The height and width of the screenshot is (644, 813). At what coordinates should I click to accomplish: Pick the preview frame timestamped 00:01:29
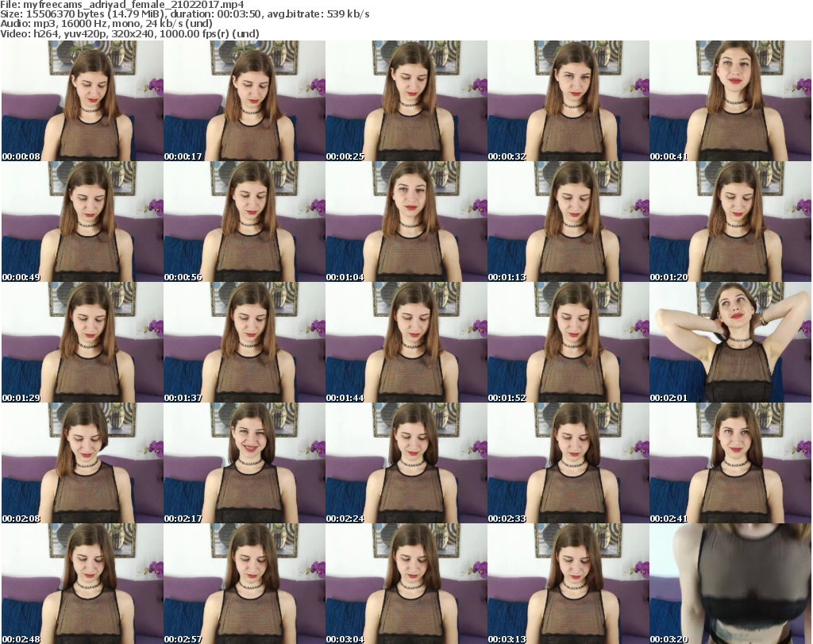tap(83, 343)
